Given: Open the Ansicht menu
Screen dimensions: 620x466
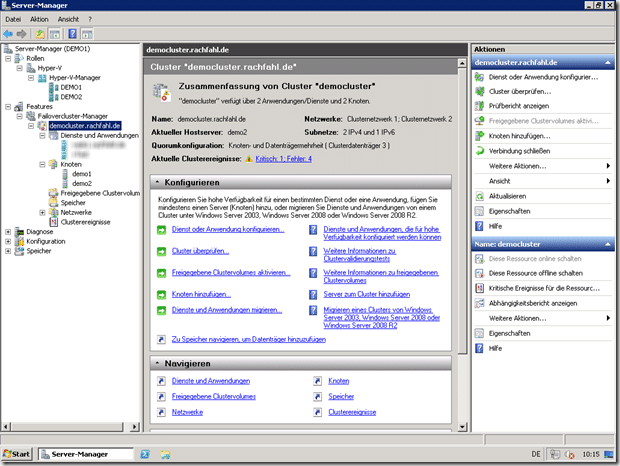Looking at the screenshot, I should (x=68, y=19).
